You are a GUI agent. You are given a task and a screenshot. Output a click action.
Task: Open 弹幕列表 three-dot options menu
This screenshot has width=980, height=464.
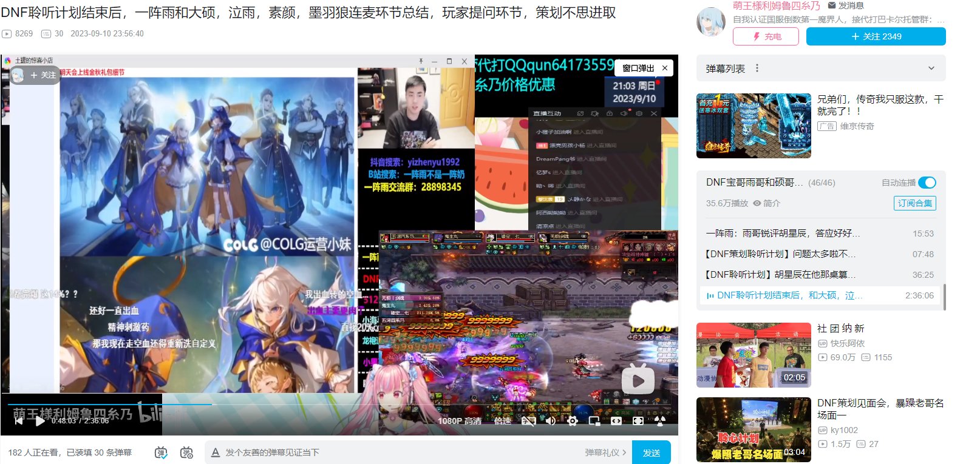coord(757,69)
